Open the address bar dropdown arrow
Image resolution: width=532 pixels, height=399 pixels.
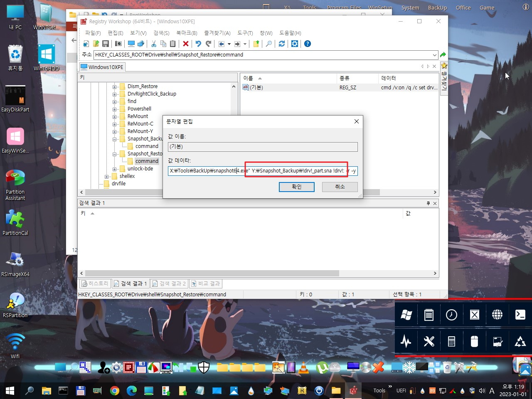coord(435,55)
